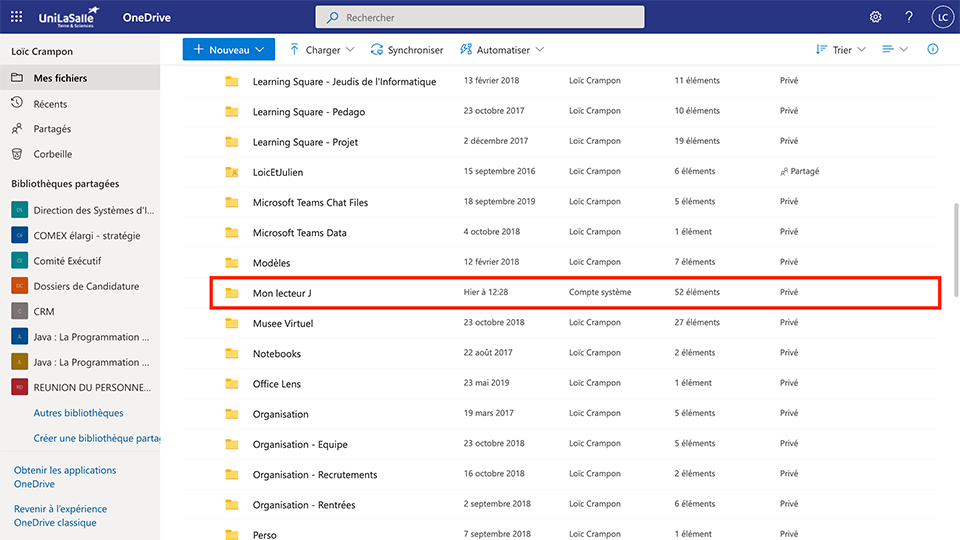
Task: Click the CRM library icon
Action: [20, 311]
